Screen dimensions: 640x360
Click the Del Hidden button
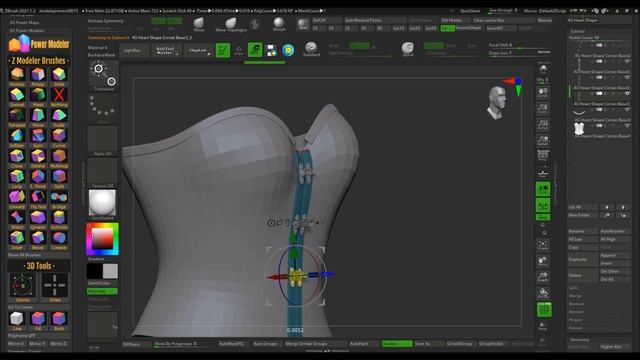point(455,20)
